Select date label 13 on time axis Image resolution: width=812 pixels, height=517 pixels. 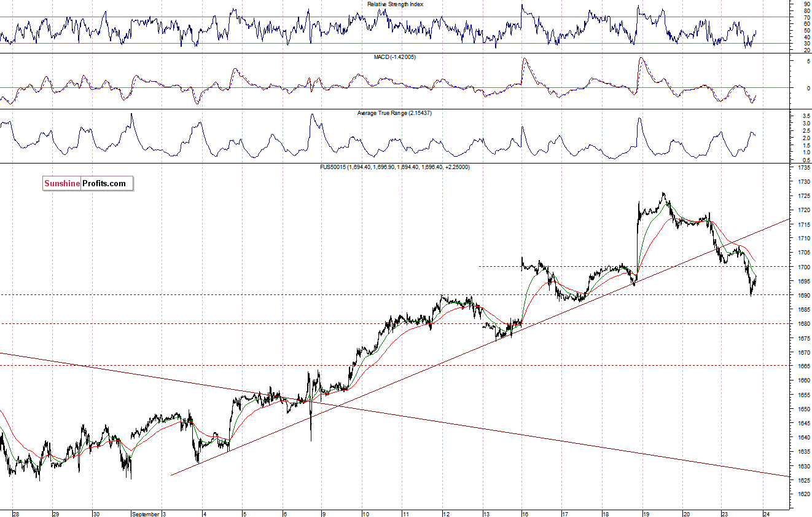click(485, 513)
